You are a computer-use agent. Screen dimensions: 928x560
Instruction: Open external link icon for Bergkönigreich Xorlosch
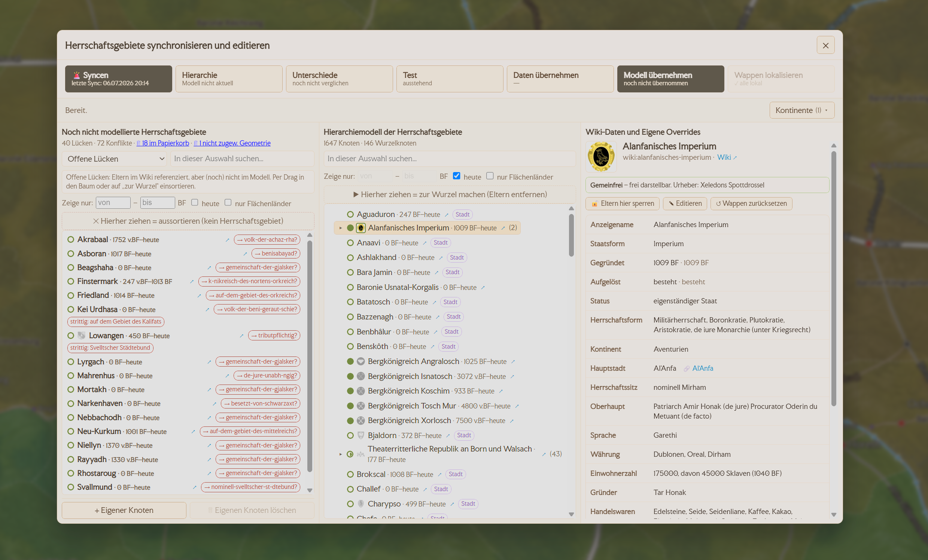coord(512,421)
